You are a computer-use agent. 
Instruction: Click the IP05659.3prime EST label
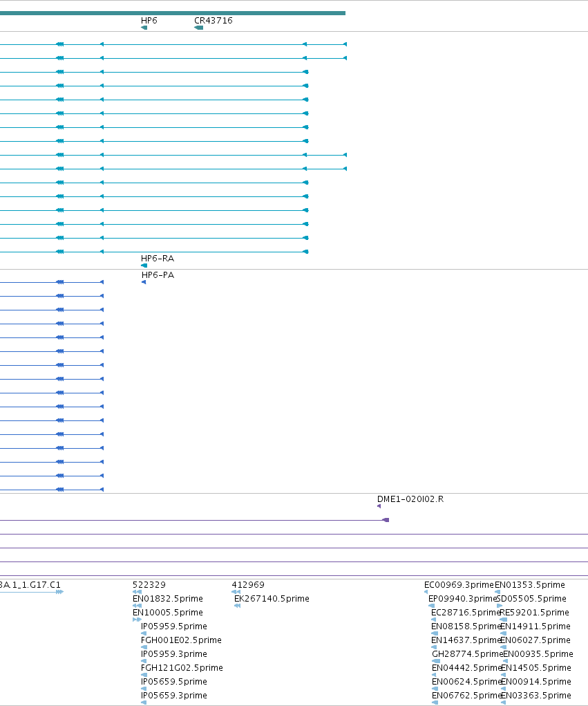click(174, 695)
